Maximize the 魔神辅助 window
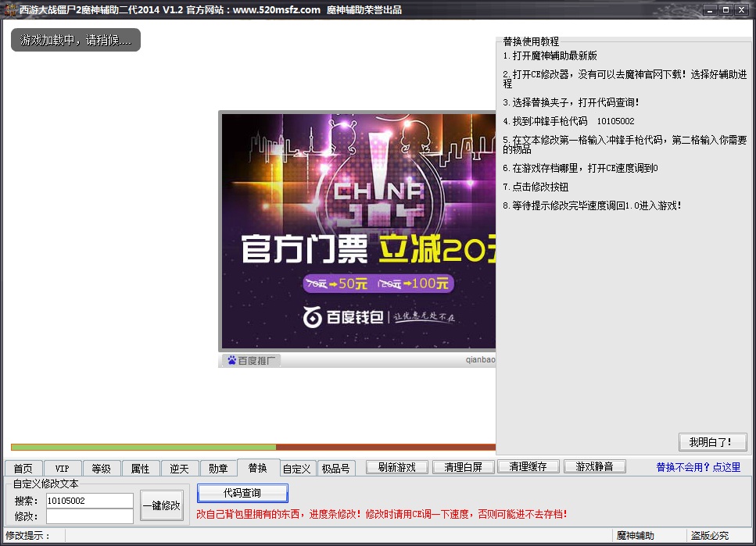 coord(726,9)
